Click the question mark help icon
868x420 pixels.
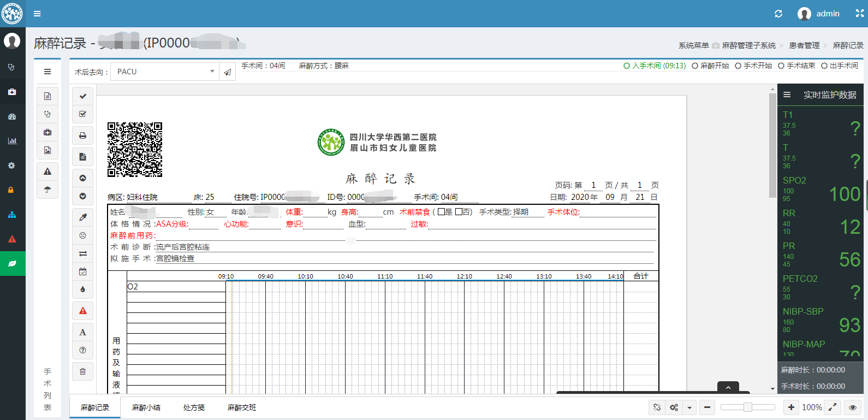tap(83, 350)
